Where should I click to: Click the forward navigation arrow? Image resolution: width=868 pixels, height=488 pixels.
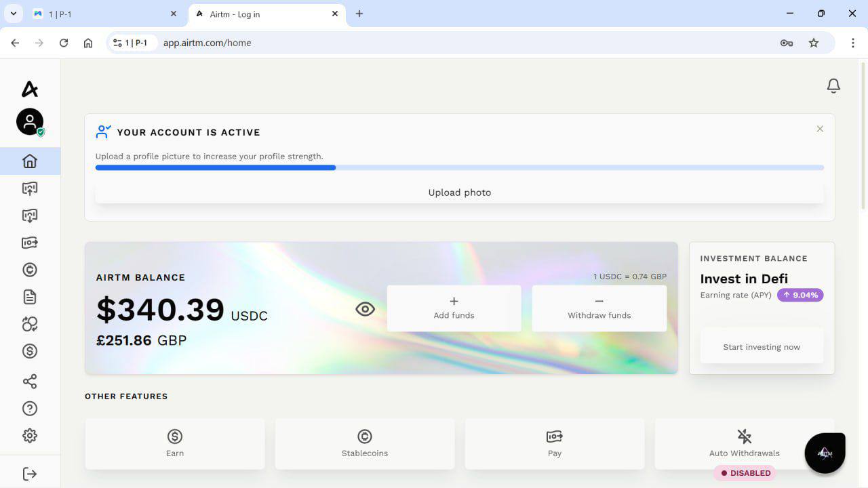click(x=39, y=43)
